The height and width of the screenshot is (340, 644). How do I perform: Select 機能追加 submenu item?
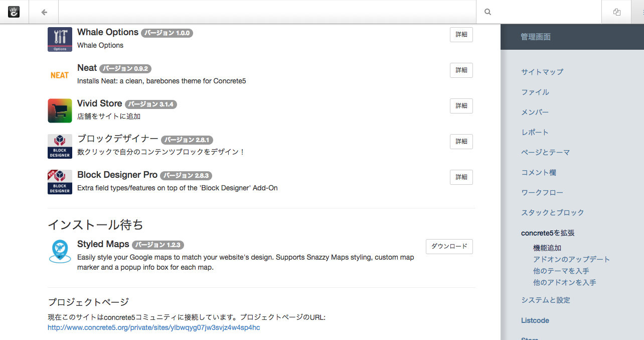click(547, 248)
